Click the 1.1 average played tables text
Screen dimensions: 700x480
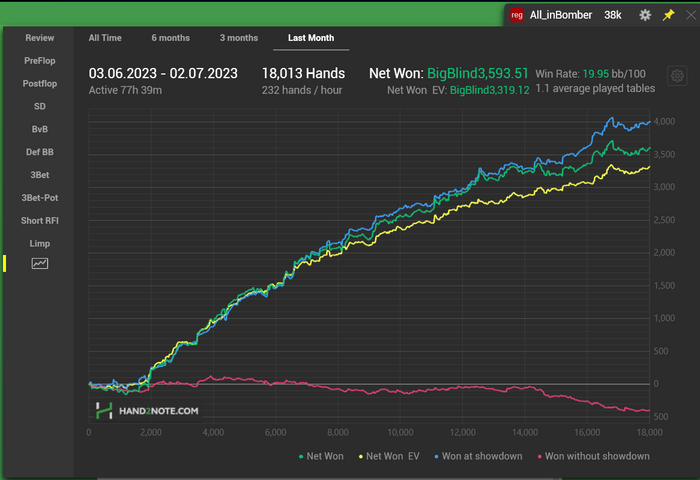tap(595, 88)
